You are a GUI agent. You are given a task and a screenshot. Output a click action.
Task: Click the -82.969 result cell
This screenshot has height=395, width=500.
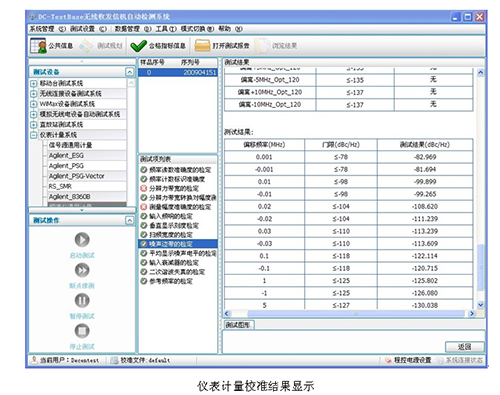click(x=425, y=157)
